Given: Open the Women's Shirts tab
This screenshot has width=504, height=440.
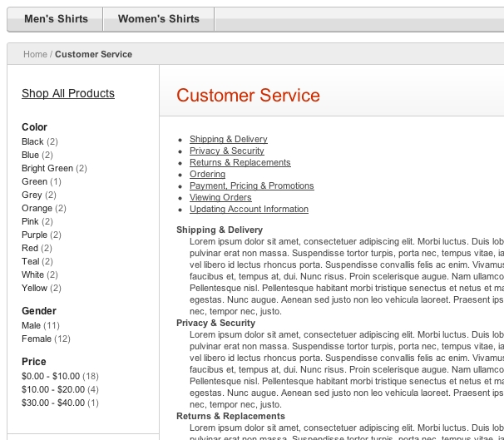Looking at the screenshot, I should 159,19.
